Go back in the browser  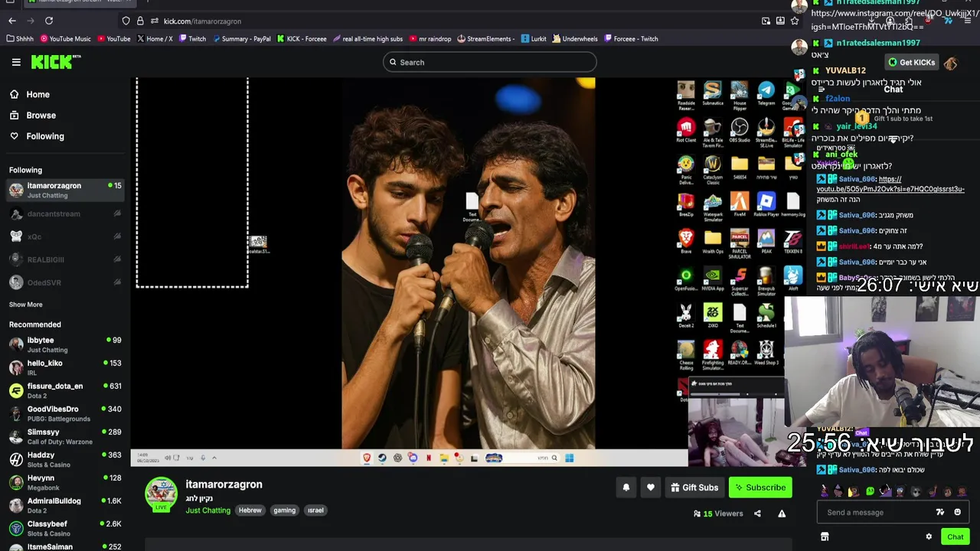[x=12, y=21]
